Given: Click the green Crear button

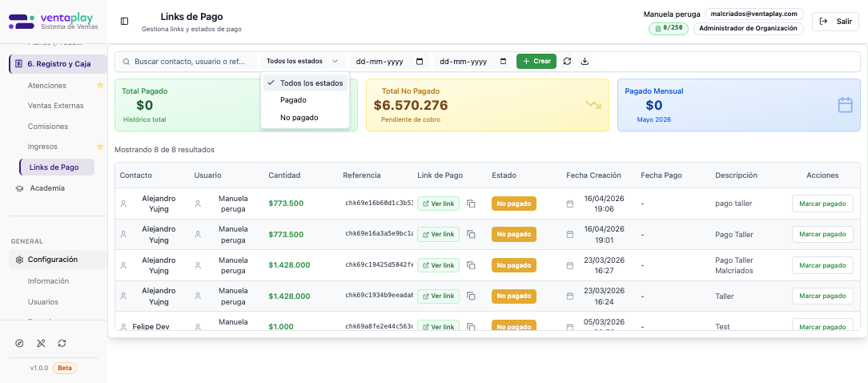Looking at the screenshot, I should pos(536,62).
